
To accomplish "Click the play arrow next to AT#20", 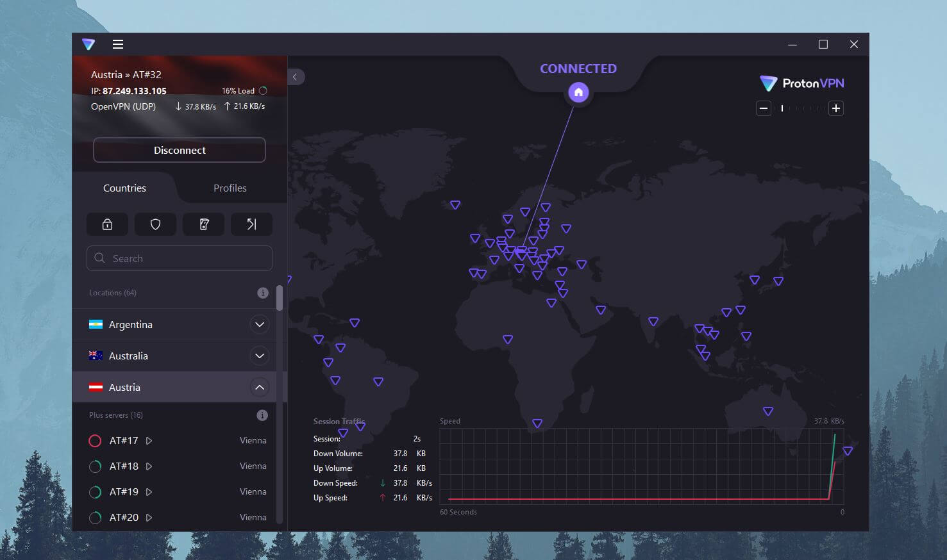I will point(149,518).
